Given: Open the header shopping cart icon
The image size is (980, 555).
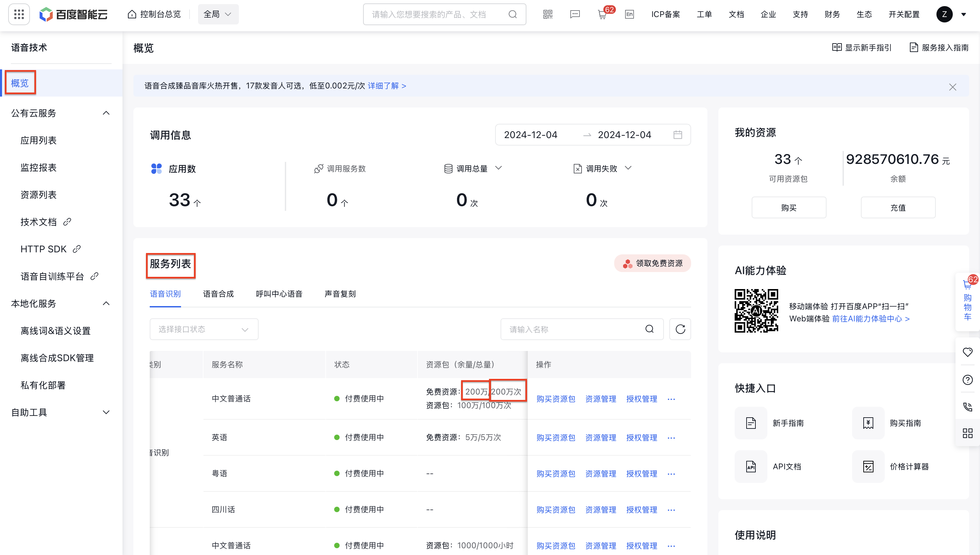Looking at the screenshot, I should pyautogui.click(x=602, y=15).
